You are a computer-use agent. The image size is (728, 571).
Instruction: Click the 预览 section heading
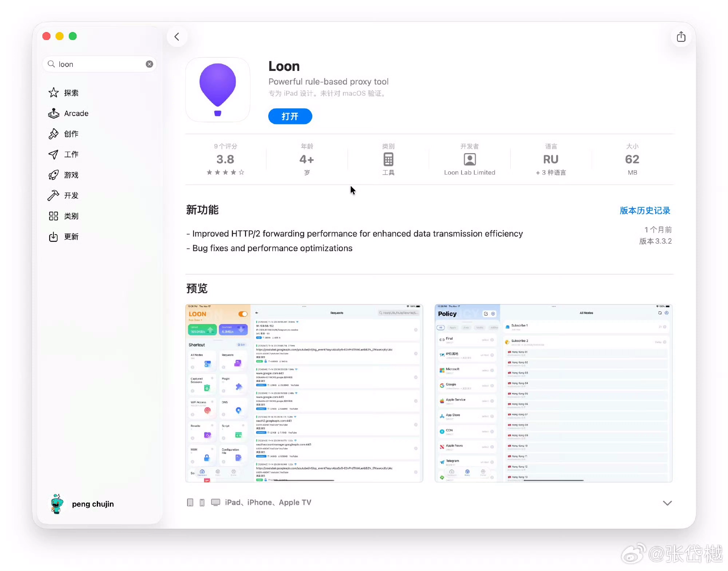[197, 288]
